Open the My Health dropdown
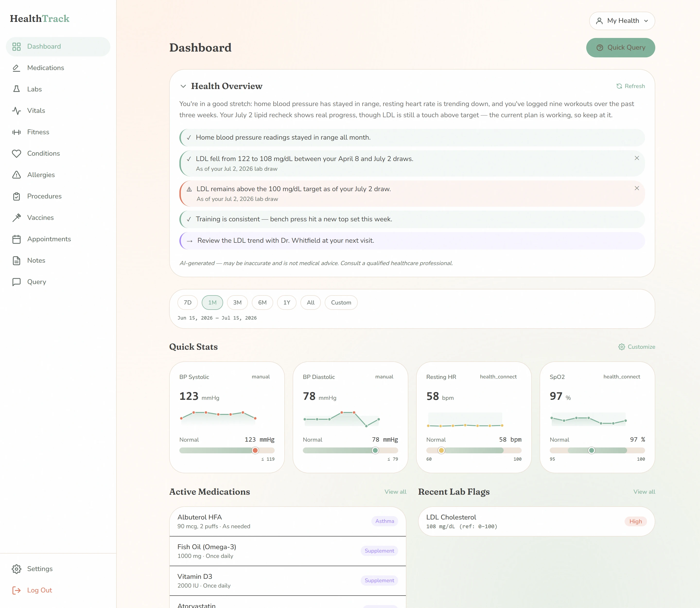The height and width of the screenshot is (608, 700). click(x=622, y=21)
